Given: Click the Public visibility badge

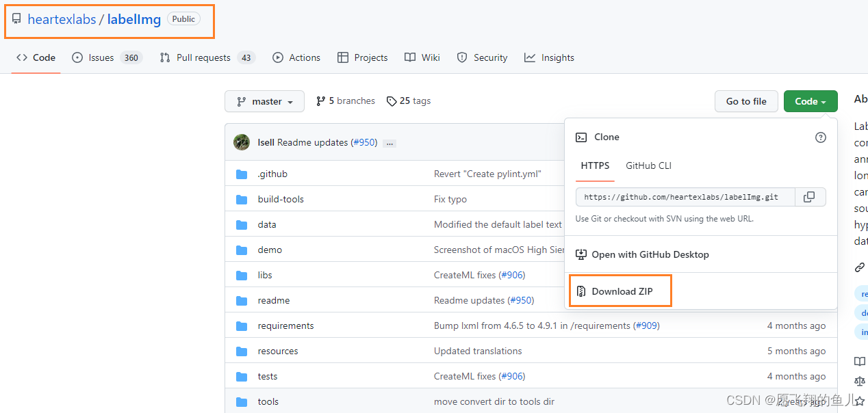Looking at the screenshot, I should click(183, 19).
